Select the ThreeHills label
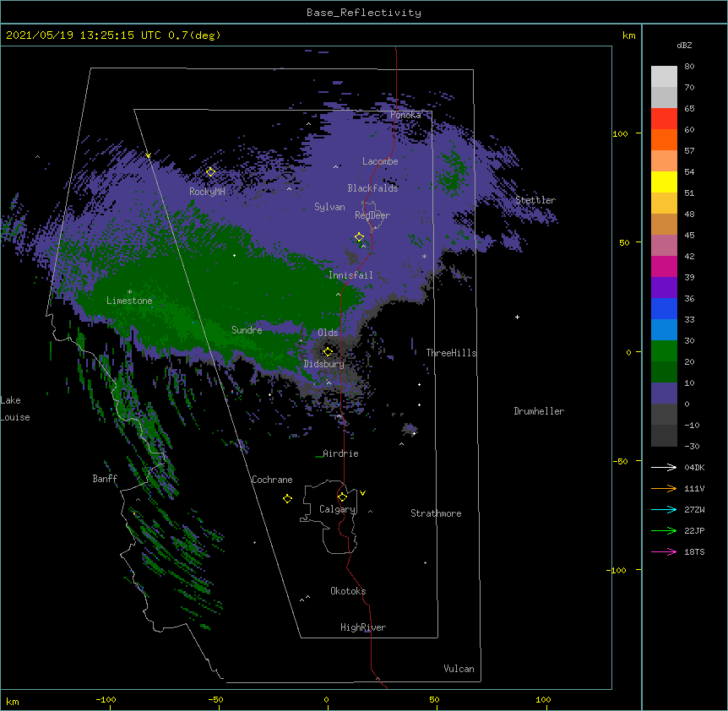The height and width of the screenshot is (711, 728). point(451,353)
